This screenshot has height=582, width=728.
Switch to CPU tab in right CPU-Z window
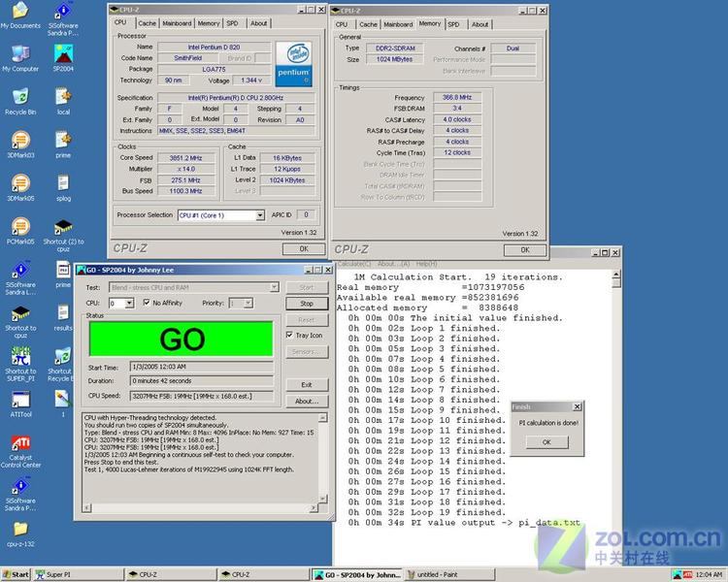342,24
